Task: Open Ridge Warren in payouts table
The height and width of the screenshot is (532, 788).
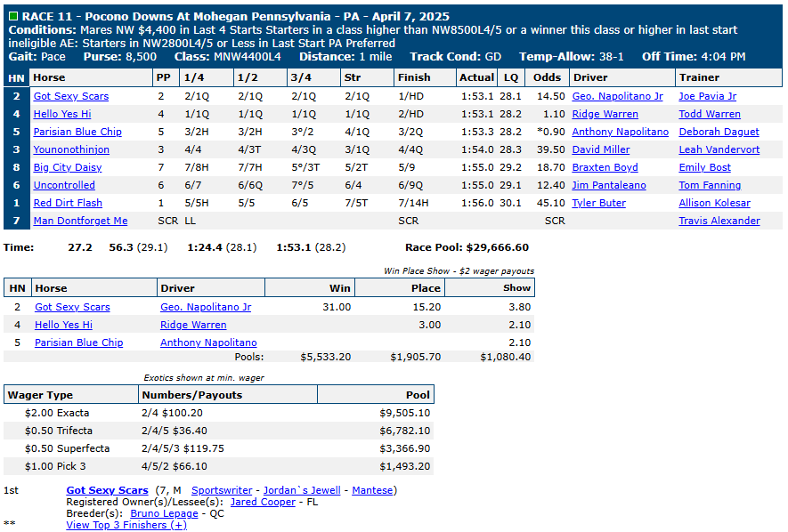Action: tap(193, 325)
